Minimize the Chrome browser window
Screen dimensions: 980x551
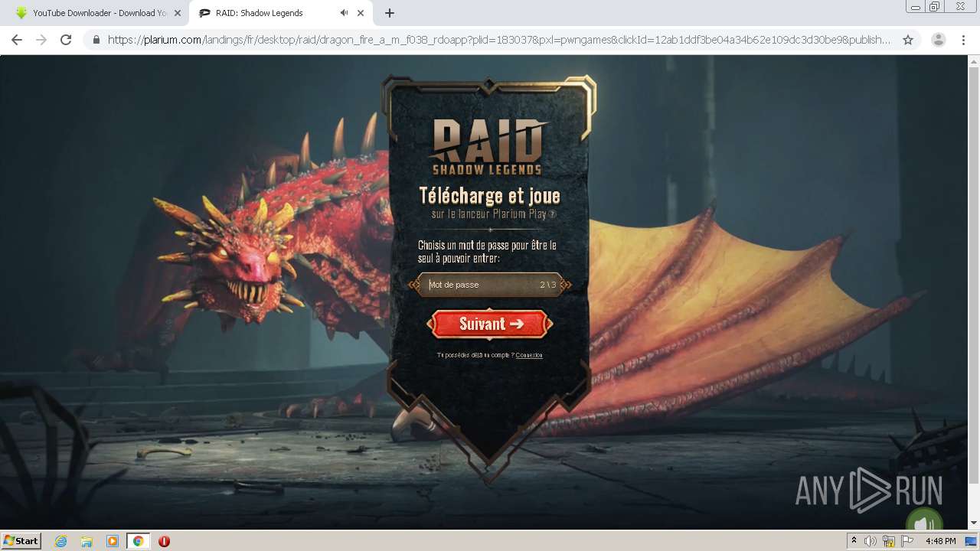click(915, 7)
